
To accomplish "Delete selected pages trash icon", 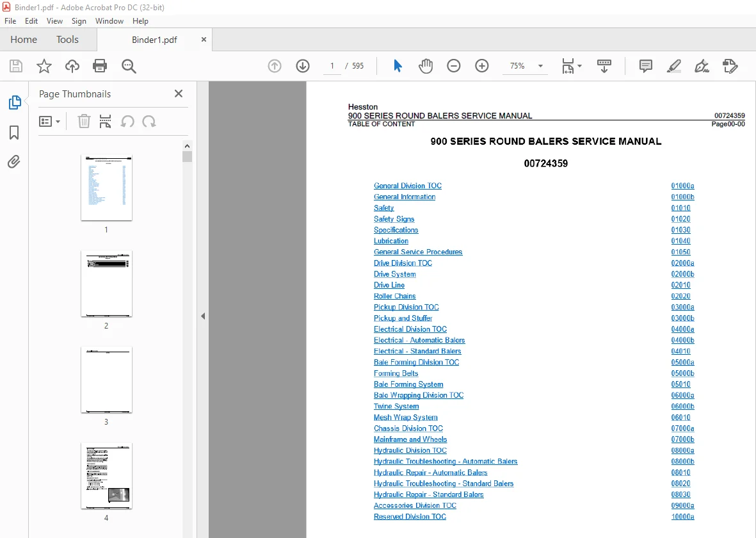I will (84, 121).
